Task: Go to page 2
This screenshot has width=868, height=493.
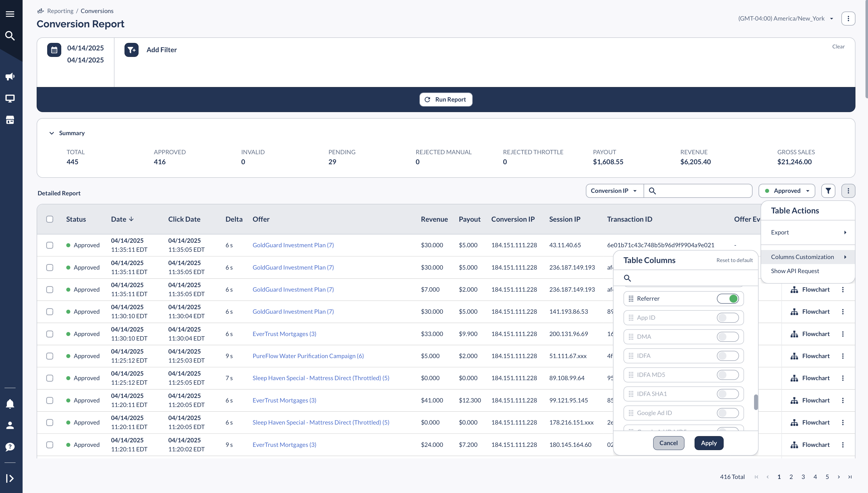Action: [791, 477]
